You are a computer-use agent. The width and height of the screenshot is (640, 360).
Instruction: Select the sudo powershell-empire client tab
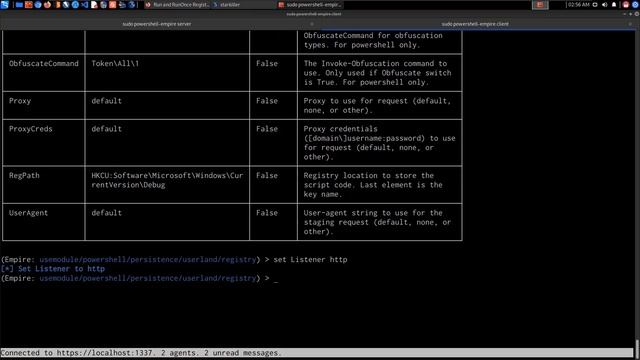(475, 24)
